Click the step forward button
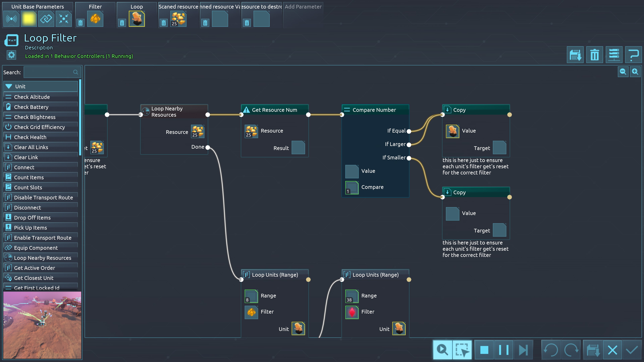The height and width of the screenshot is (362, 644). 523,350
